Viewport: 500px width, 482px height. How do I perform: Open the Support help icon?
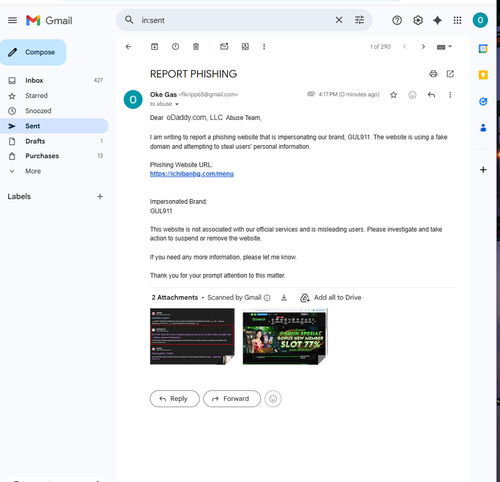click(x=397, y=20)
